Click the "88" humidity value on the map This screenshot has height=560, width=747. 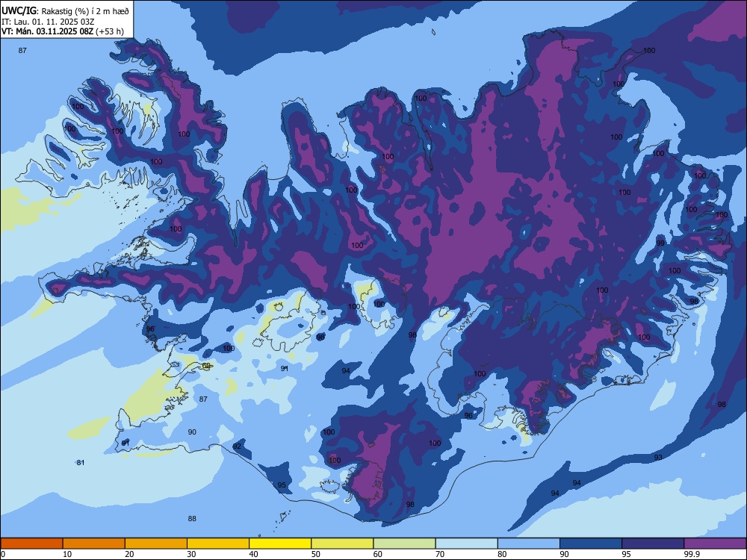(192, 519)
